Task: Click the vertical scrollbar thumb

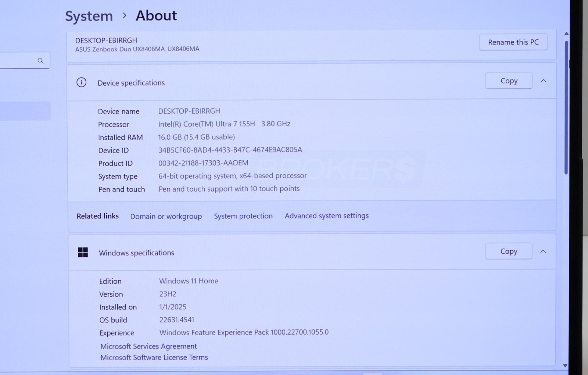Action: click(566, 107)
